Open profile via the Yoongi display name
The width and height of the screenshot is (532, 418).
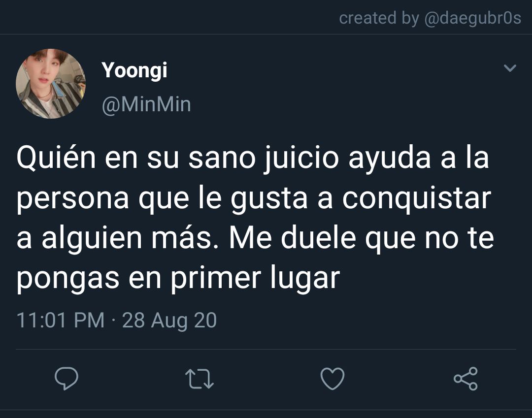(134, 70)
